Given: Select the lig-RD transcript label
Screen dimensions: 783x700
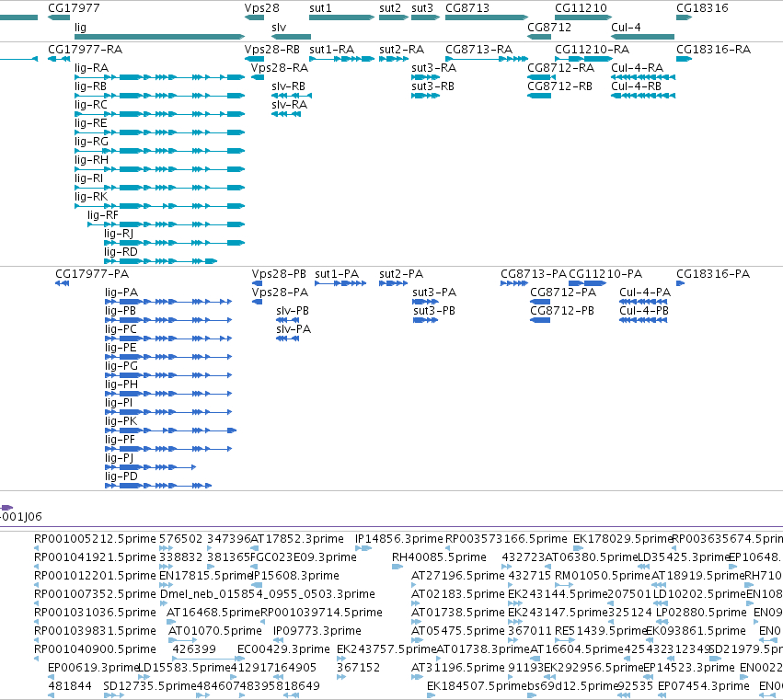Looking at the screenshot, I should pos(121,252).
